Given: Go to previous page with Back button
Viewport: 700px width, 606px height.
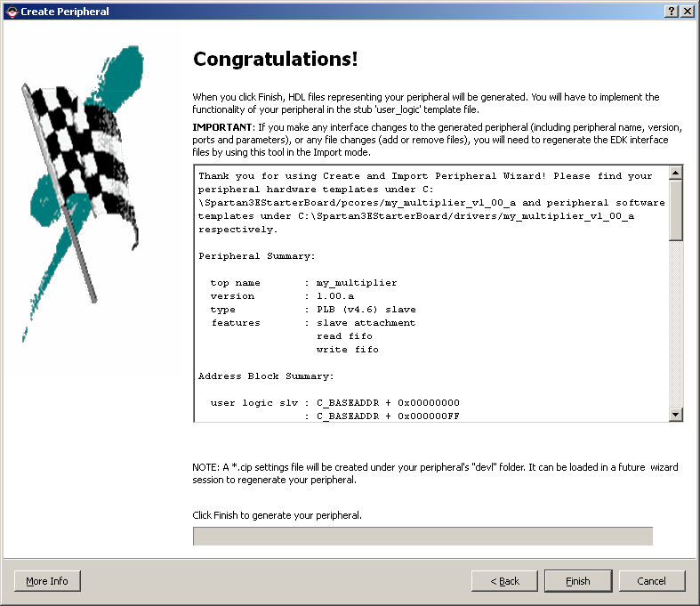Looking at the screenshot, I should click(x=504, y=581).
